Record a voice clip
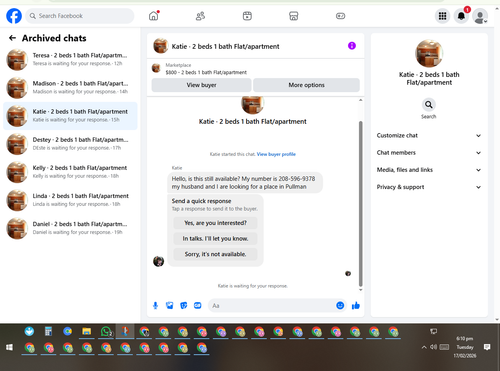 coord(155,305)
